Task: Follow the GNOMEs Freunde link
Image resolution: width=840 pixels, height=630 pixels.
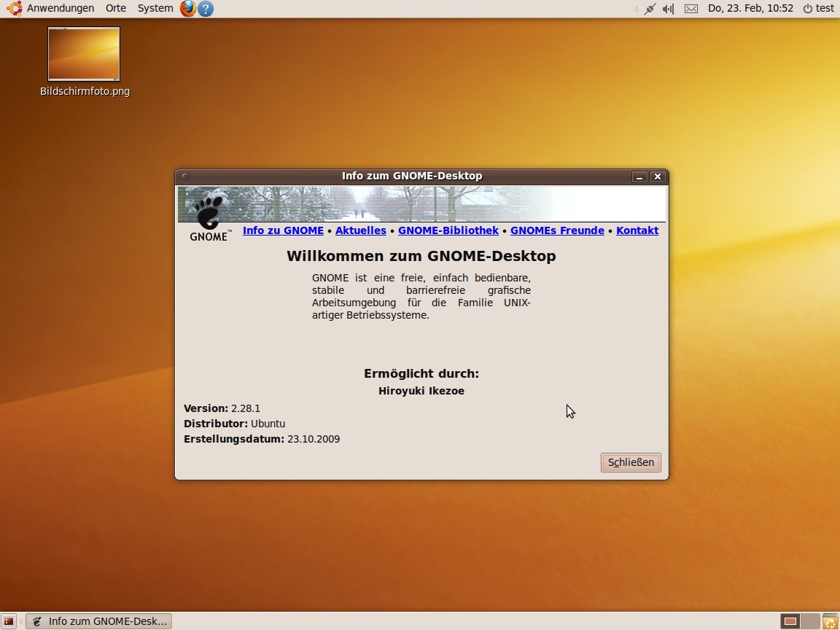Action: 557,230
